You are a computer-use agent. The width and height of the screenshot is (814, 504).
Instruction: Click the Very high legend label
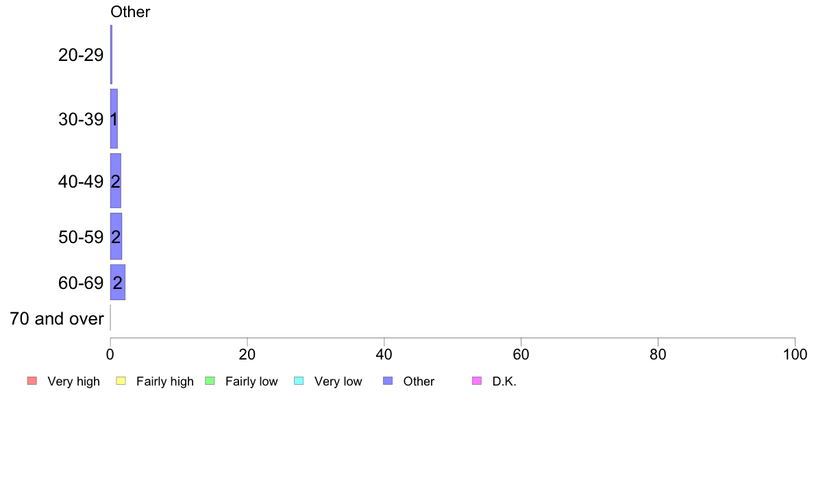74,381
